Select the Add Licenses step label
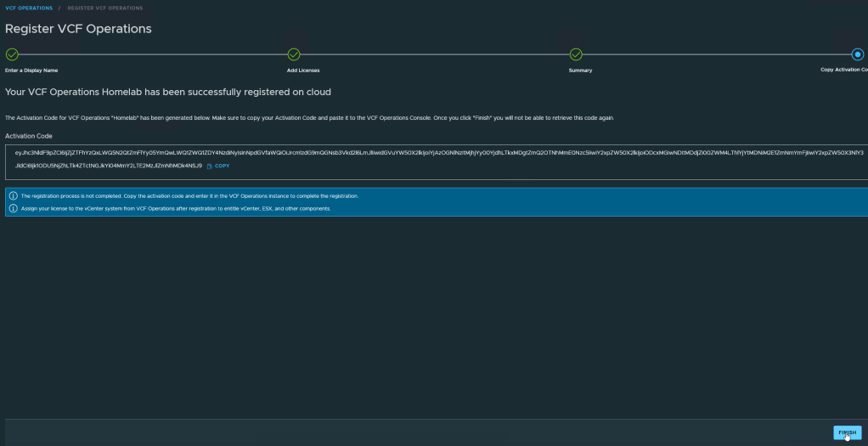Image resolution: width=868 pixels, height=446 pixels. click(x=303, y=70)
